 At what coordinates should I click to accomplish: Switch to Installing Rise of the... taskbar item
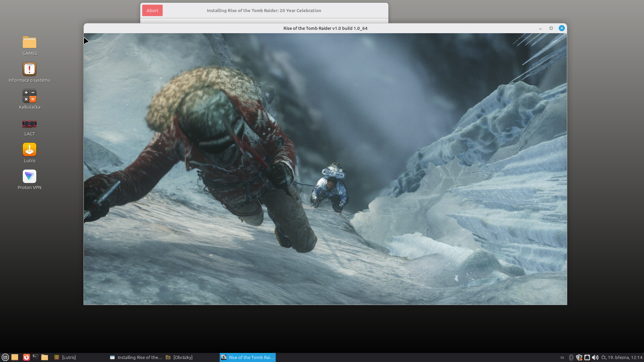136,357
